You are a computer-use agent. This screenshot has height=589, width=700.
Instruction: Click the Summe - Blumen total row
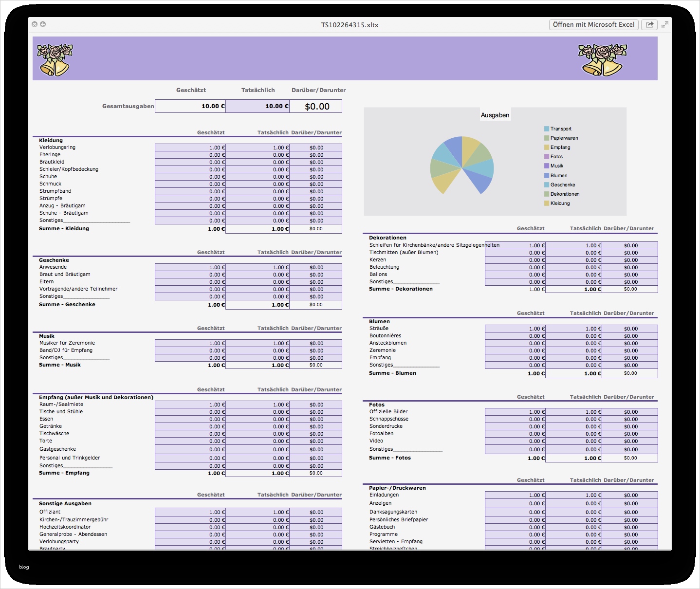[392, 373]
